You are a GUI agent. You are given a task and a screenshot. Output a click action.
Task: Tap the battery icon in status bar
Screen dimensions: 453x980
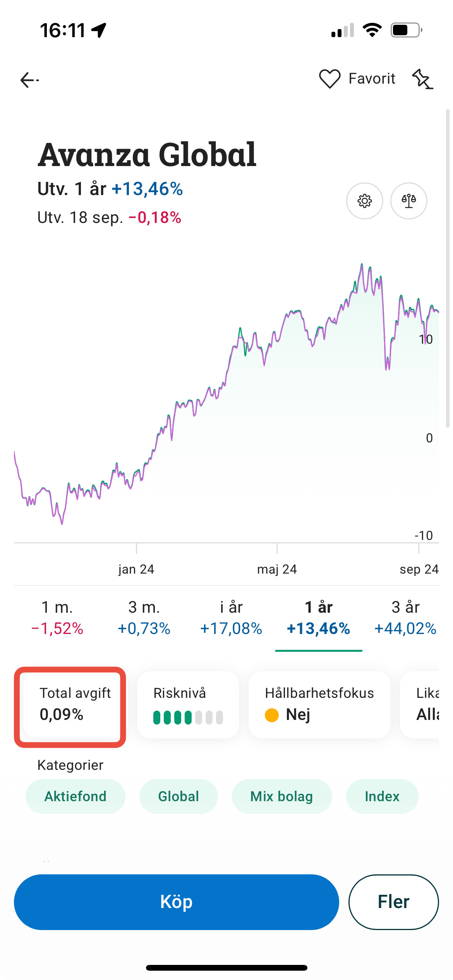(x=406, y=30)
